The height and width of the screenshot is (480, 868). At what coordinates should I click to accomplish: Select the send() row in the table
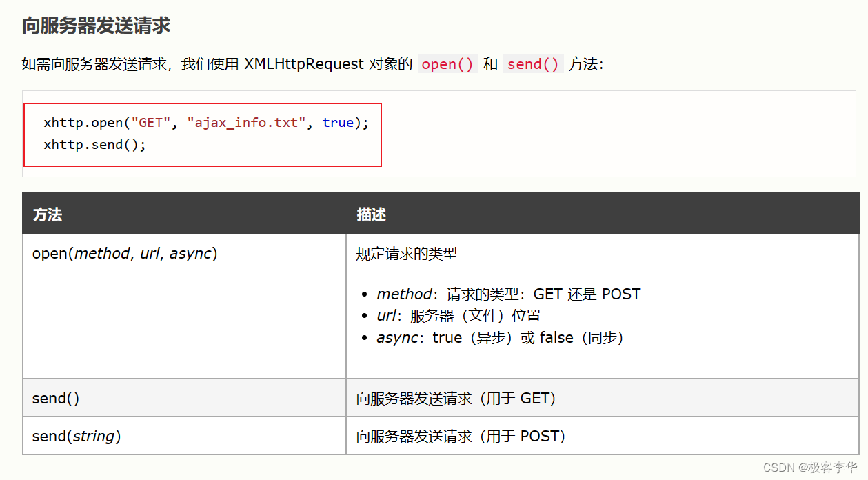(56, 398)
